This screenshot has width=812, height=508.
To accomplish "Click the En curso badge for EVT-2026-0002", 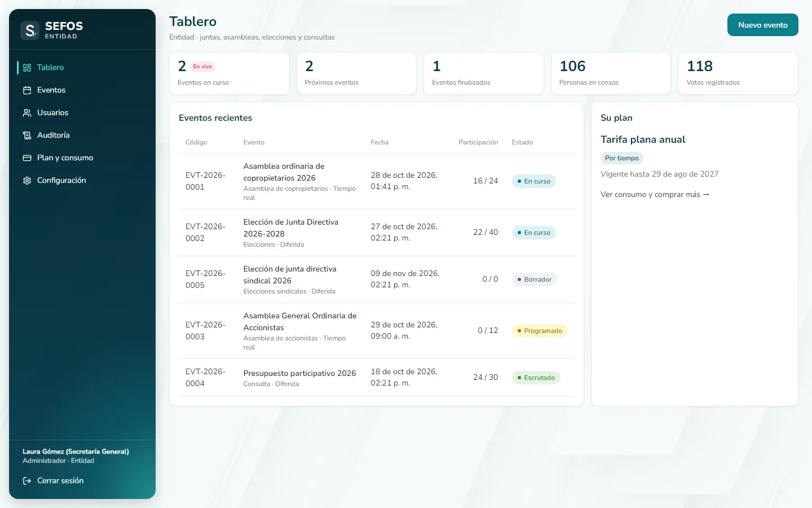I will pos(533,233).
